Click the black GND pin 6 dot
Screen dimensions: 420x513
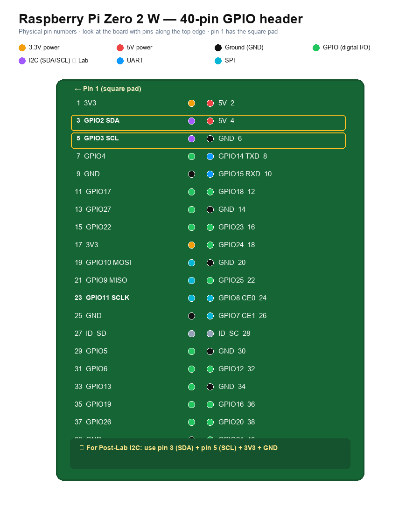210,139
